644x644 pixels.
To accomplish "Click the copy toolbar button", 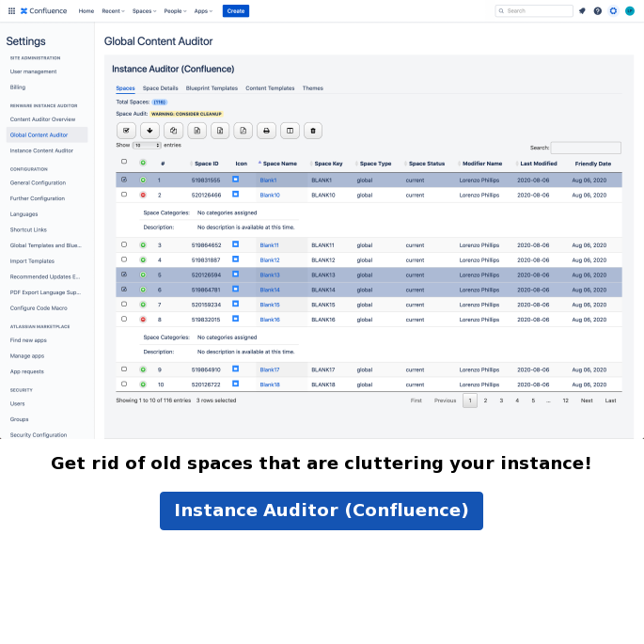I will (x=173, y=131).
